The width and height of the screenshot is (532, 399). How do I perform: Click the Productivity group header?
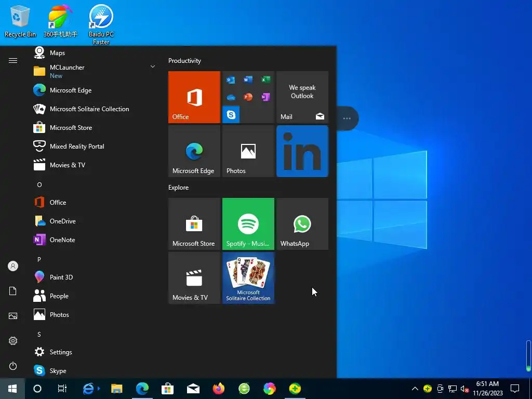[x=184, y=61]
